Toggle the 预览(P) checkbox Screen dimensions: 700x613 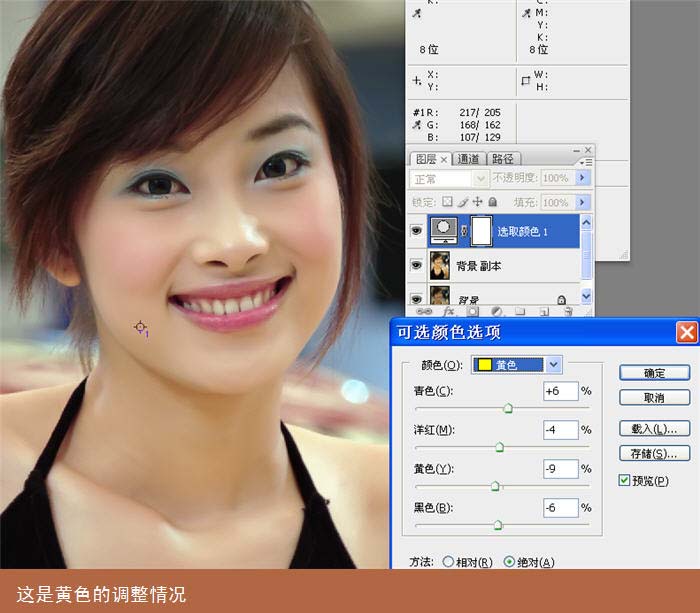(x=624, y=480)
